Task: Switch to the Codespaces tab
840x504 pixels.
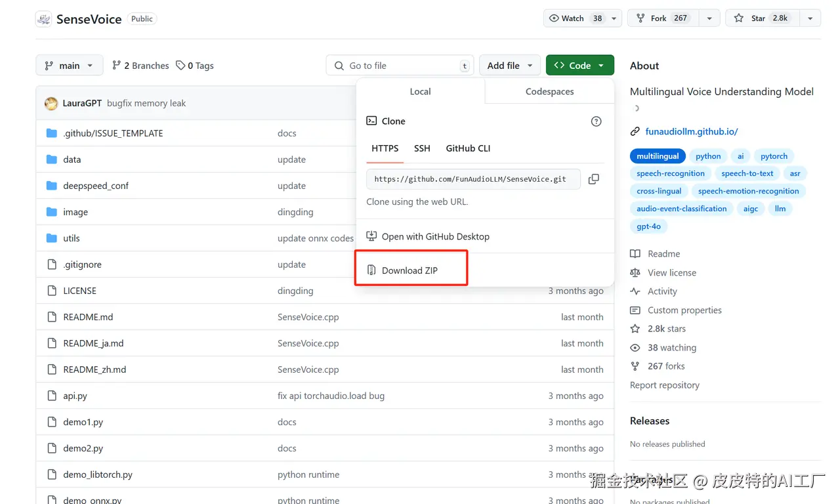Action: pyautogui.click(x=550, y=91)
